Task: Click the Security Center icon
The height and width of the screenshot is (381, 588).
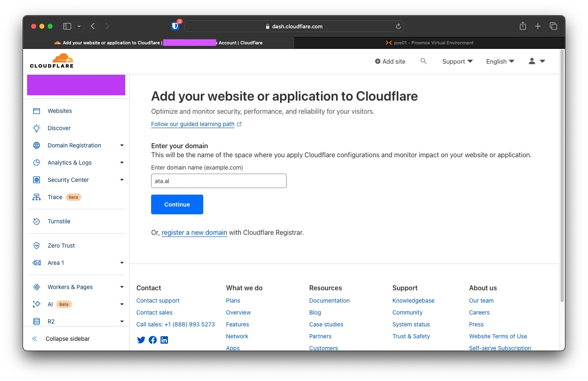Action: 37,180
